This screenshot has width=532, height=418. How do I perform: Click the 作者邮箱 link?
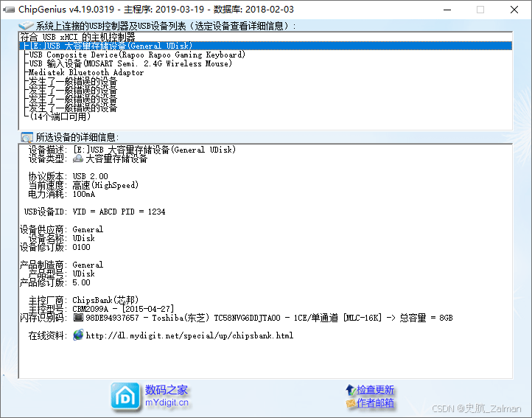coord(375,403)
